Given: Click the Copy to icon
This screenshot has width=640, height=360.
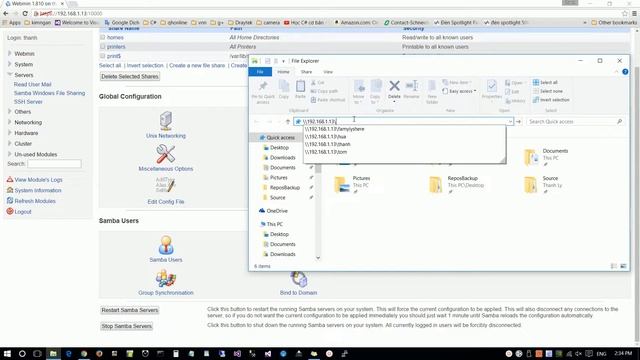Looking at the screenshot, I should click(376, 86).
